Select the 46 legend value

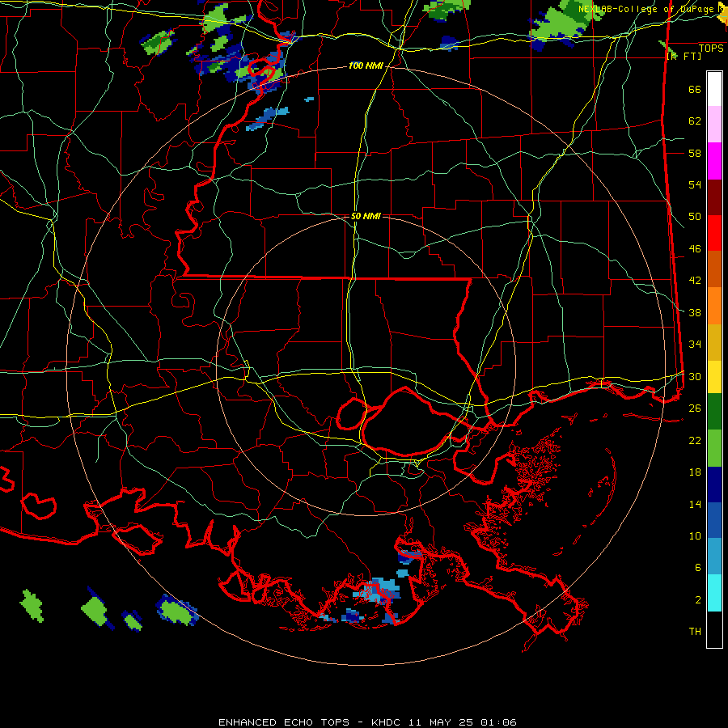tap(695, 249)
